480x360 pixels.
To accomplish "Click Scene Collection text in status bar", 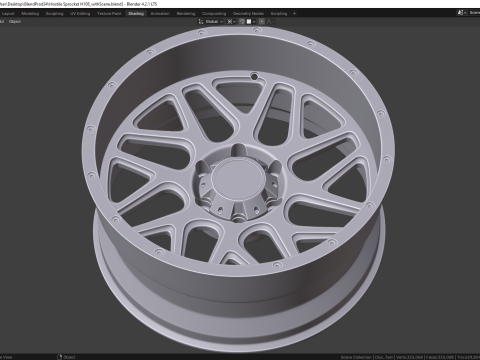I will click(356, 357).
